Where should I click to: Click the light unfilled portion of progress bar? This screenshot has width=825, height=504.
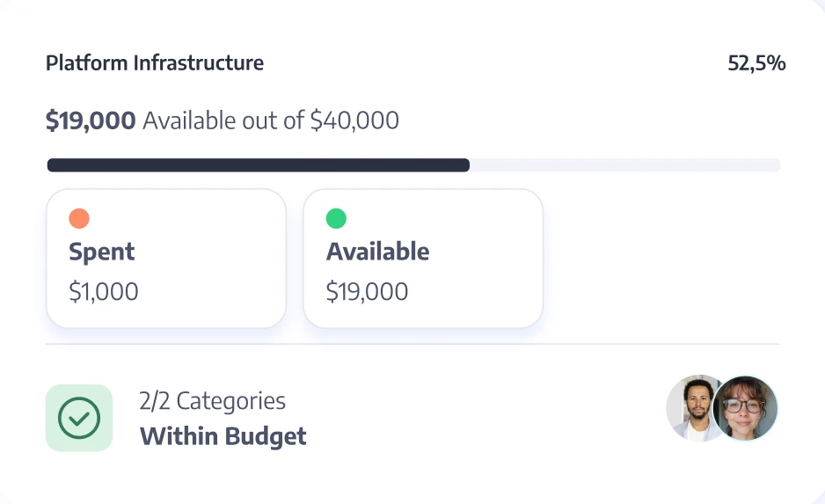[x=624, y=165]
